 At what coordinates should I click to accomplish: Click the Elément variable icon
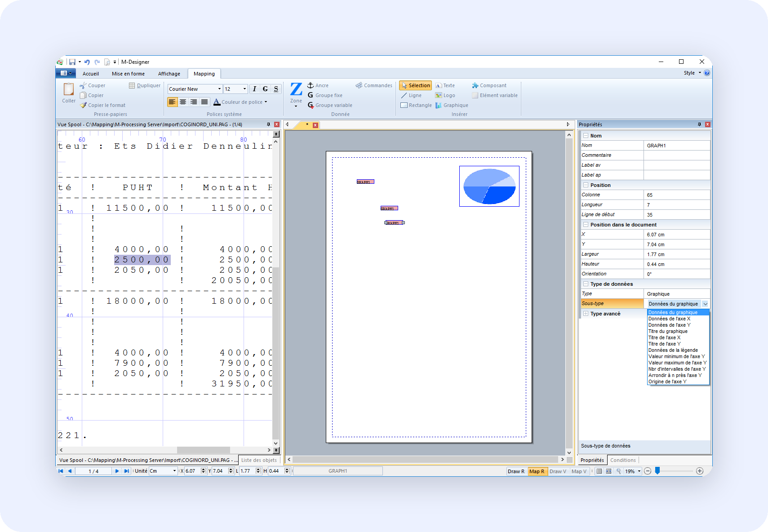point(475,95)
